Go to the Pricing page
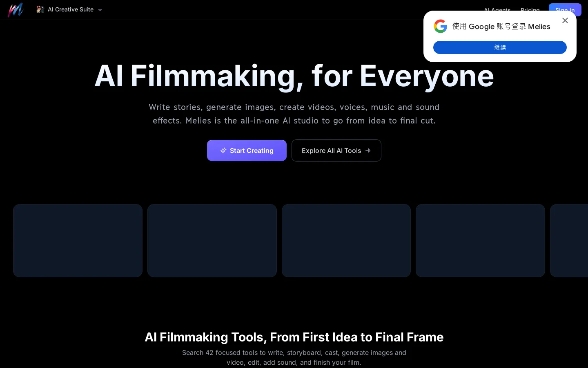Image resolution: width=588 pixels, height=368 pixels. click(x=530, y=10)
